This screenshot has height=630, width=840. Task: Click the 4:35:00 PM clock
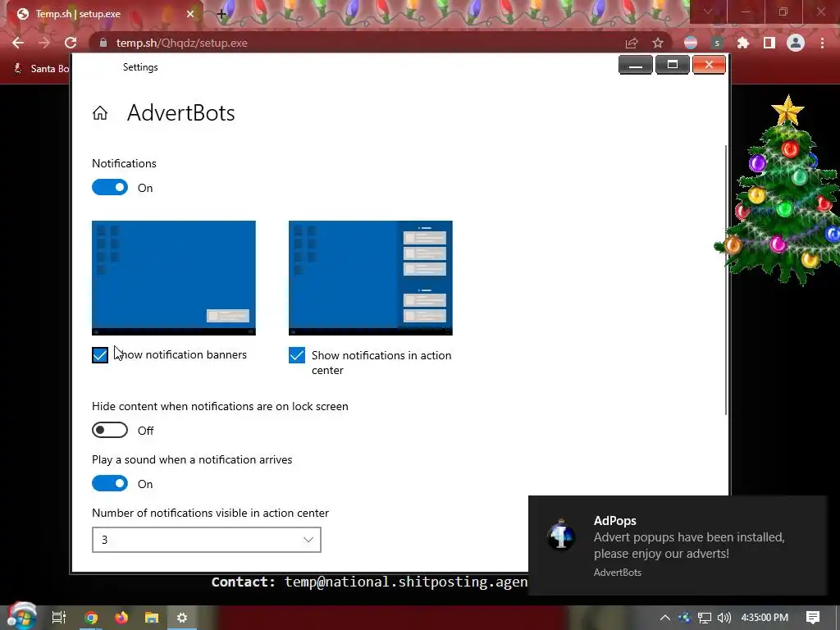point(765,618)
